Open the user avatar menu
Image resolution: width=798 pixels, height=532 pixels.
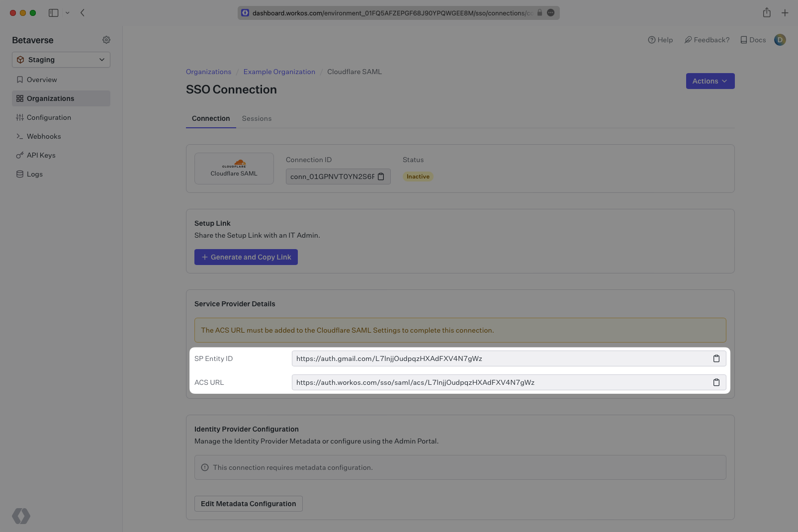coord(780,40)
